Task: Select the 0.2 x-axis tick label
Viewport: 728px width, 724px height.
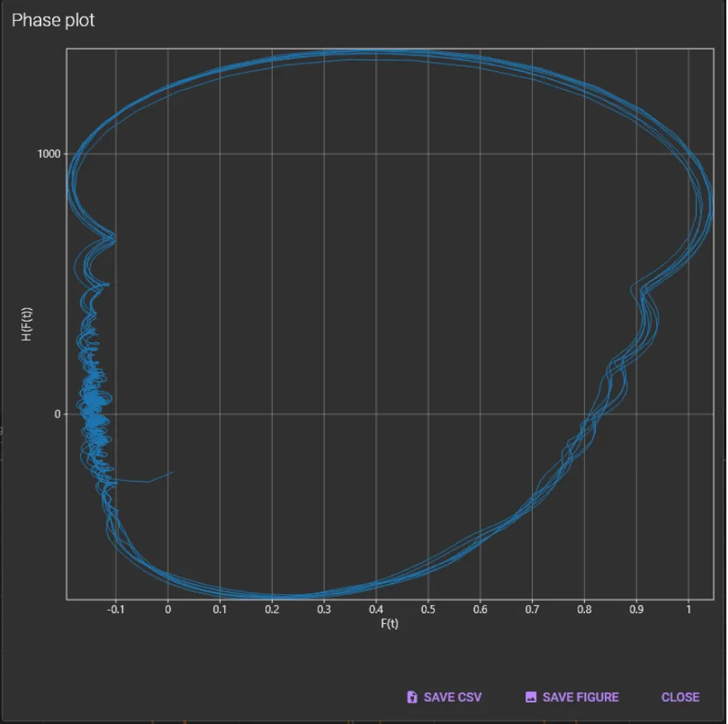Action: coord(272,610)
